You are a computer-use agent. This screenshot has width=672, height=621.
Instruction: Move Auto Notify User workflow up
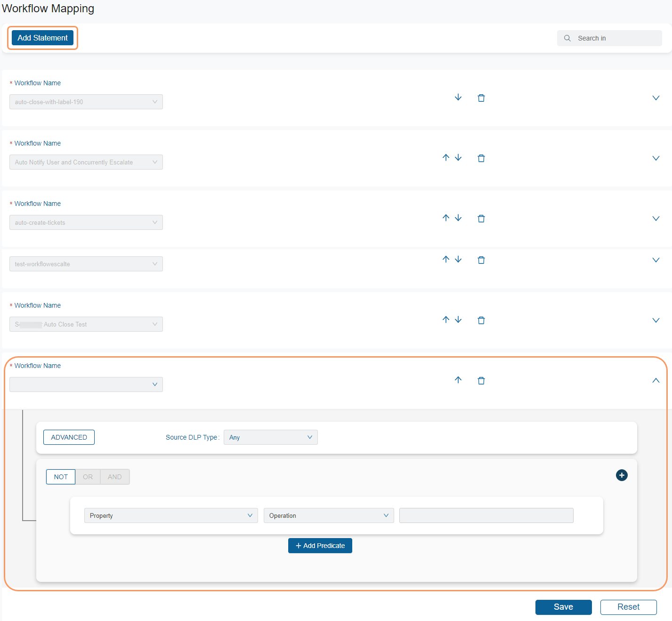[x=446, y=158]
